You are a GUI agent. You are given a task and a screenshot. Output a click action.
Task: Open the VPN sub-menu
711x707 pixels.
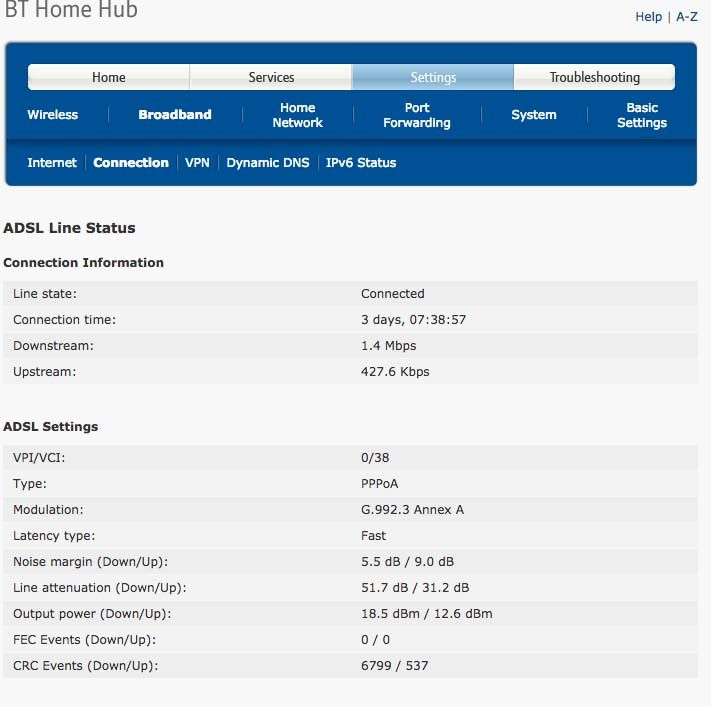pos(197,163)
